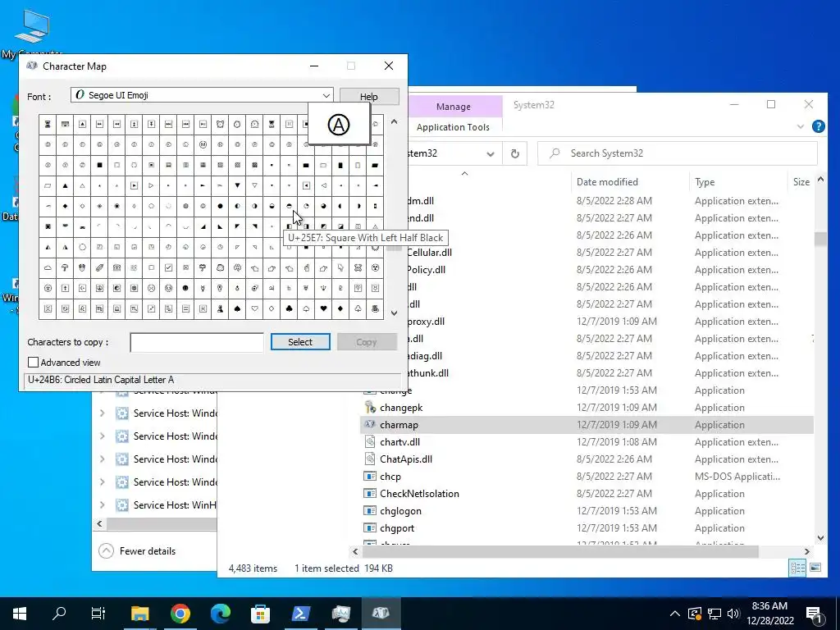The image size is (840, 630).
Task: Open PowerShell from the taskbar
Action: click(x=300, y=614)
